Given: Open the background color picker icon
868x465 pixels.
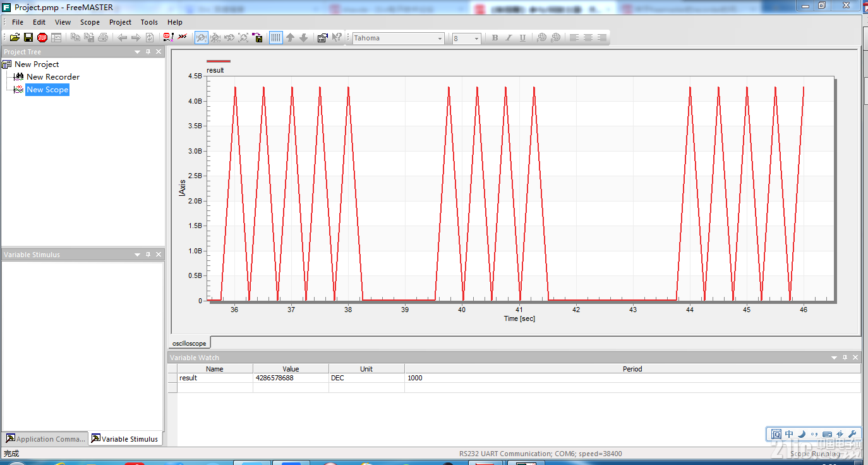Looking at the screenshot, I should pyautogui.click(x=555, y=38).
